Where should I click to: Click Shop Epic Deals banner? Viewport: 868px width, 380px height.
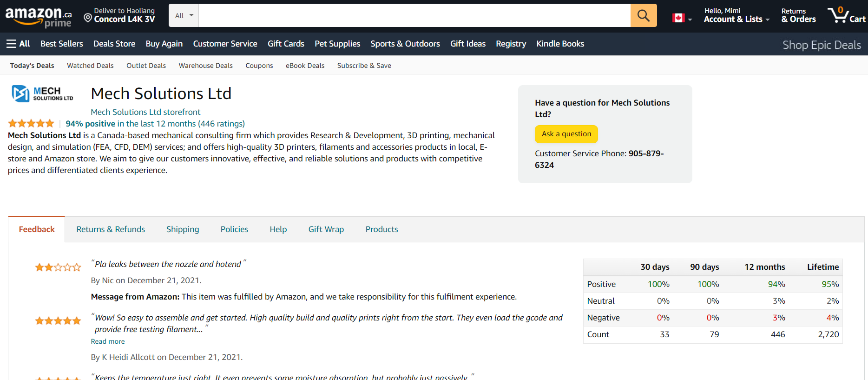coord(822,45)
